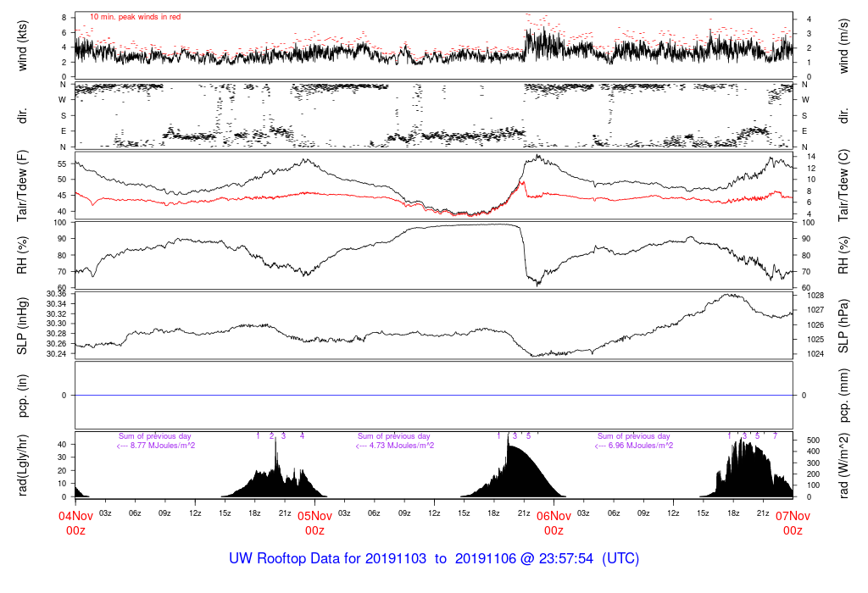Select the 'Tair/Tdew (C)' axis label
Screen dimensions: 868x593
[843, 186]
